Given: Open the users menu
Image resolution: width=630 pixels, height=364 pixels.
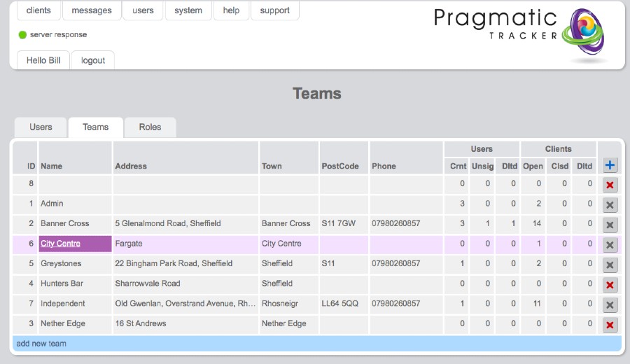Looking at the screenshot, I should pyautogui.click(x=143, y=10).
